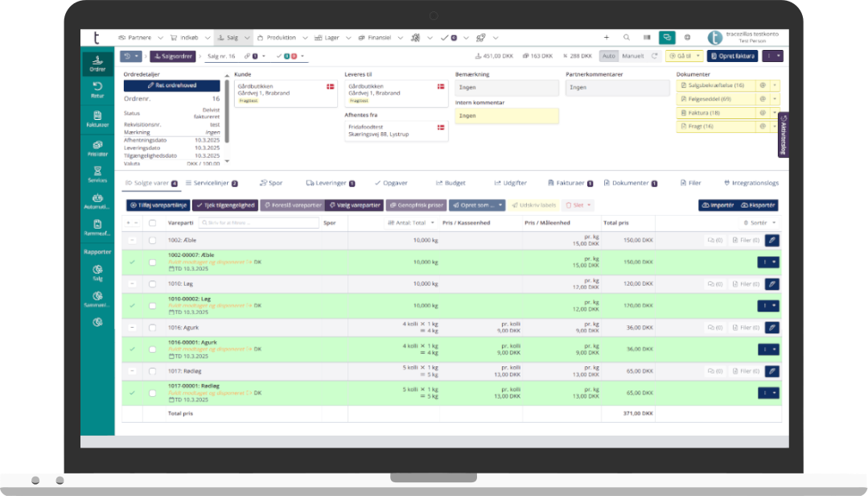
Task: Open Retur in the left sidebar
Action: pyautogui.click(x=97, y=89)
